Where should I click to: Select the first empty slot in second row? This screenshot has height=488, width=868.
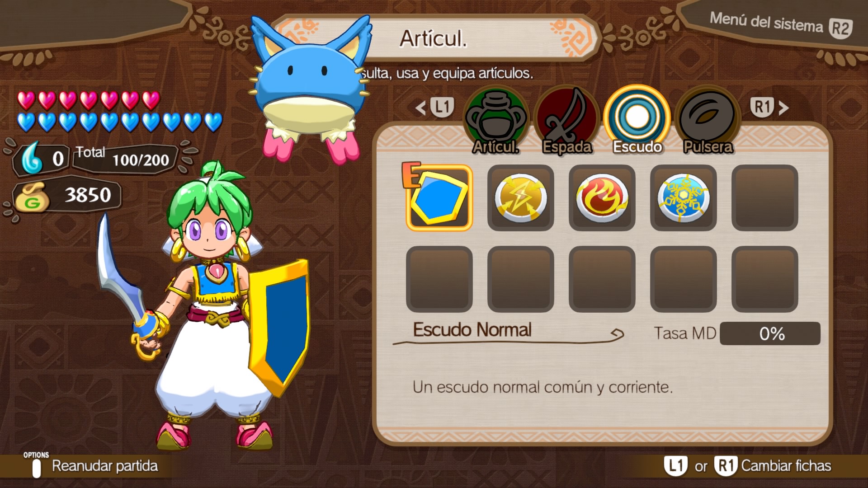pos(439,279)
